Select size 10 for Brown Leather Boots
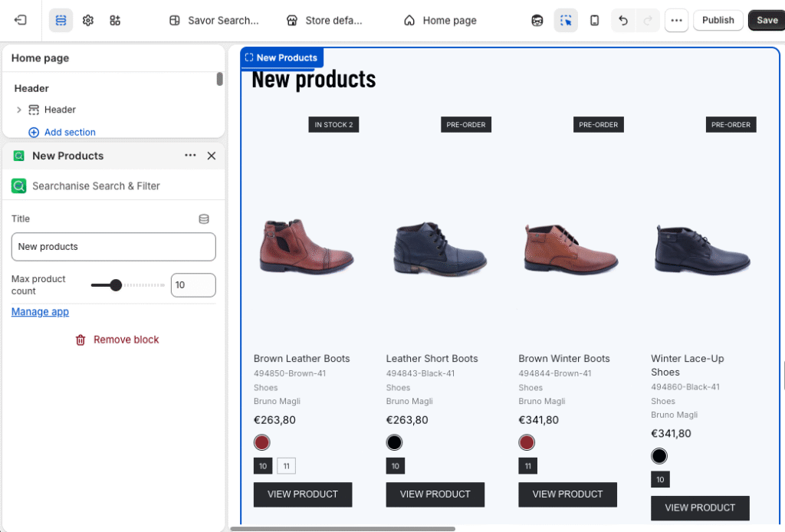The image size is (785, 532). click(263, 466)
